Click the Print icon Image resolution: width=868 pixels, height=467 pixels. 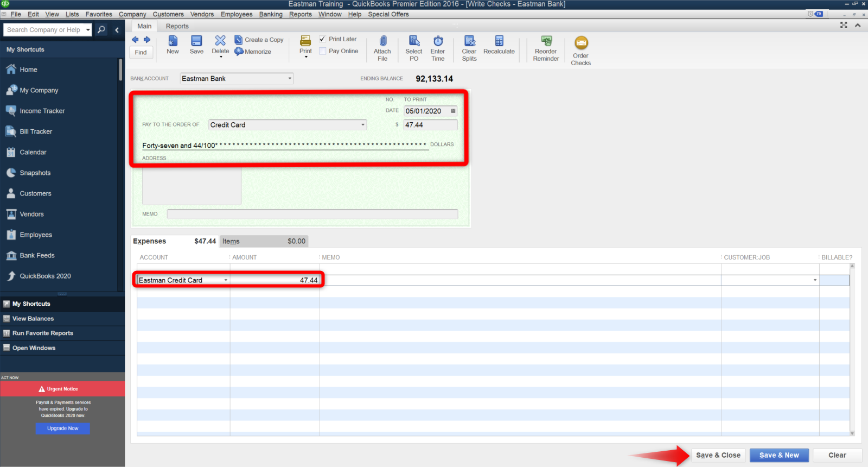click(x=305, y=41)
